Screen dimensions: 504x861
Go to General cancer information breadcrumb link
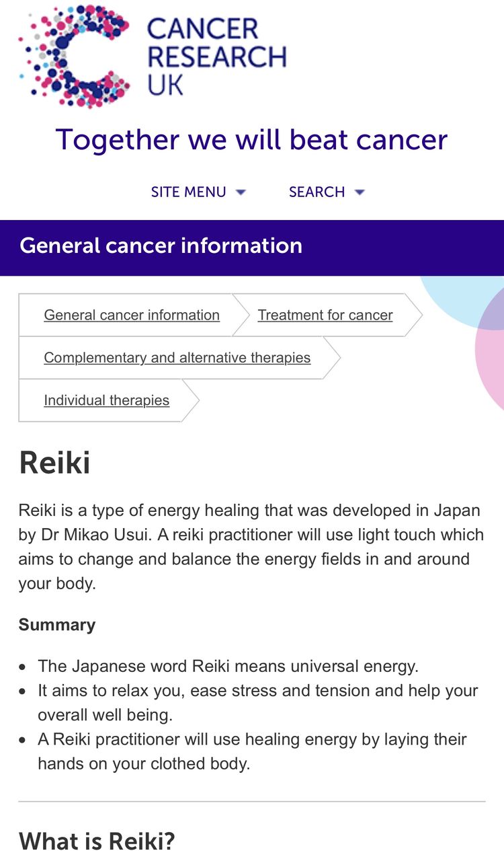[132, 315]
